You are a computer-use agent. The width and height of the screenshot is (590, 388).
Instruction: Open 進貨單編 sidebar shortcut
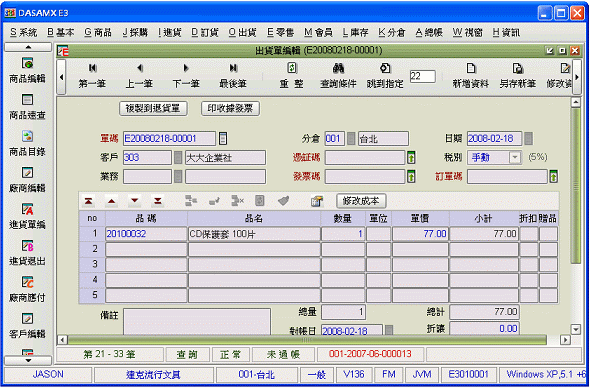(x=27, y=216)
